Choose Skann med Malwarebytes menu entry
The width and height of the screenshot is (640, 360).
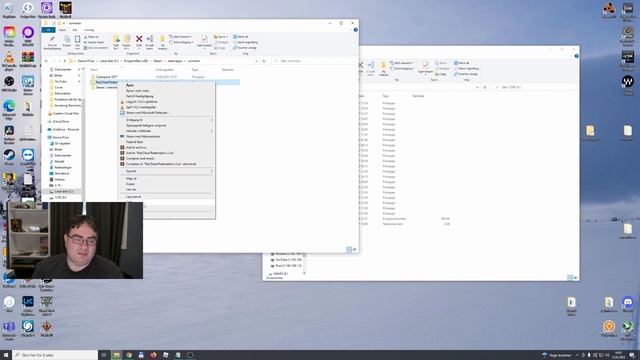point(167,136)
